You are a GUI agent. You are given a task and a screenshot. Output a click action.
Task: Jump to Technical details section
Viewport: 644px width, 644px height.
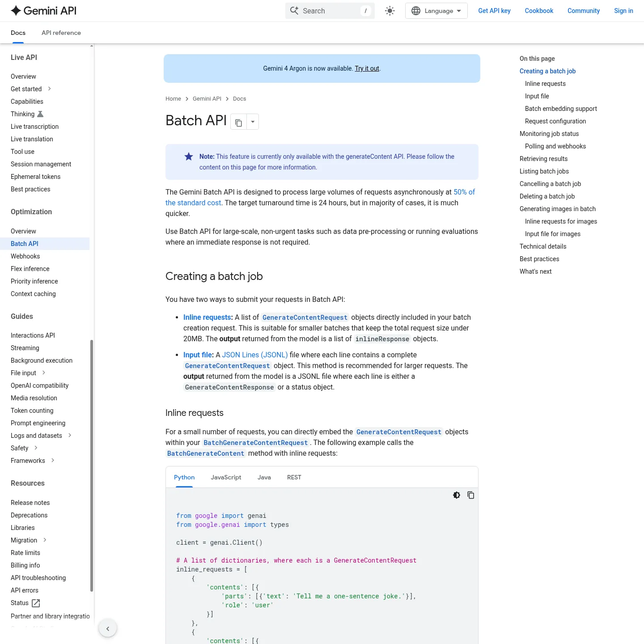tap(543, 246)
